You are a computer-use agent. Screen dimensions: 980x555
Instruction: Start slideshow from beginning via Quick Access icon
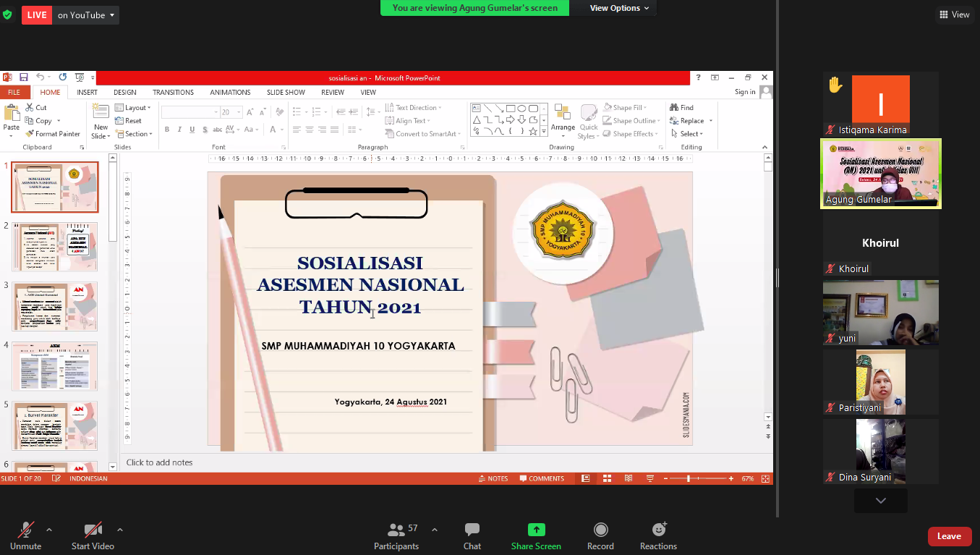(x=80, y=77)
